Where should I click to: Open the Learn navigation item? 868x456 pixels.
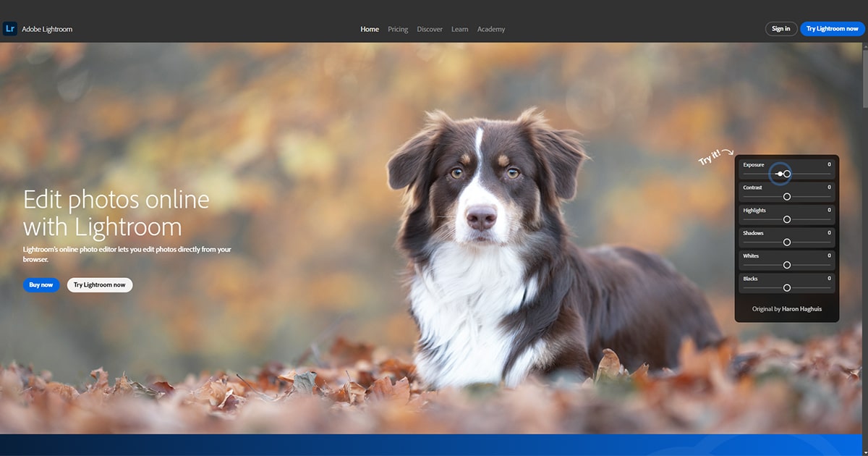(460, 29)
